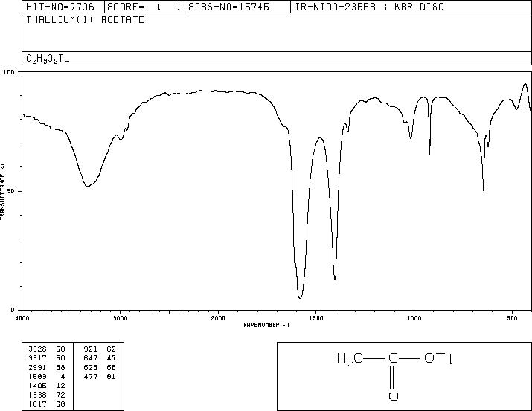The image size is (532, 411).
Task: Click the spectrum peak near 647
Action: point(483,190)
